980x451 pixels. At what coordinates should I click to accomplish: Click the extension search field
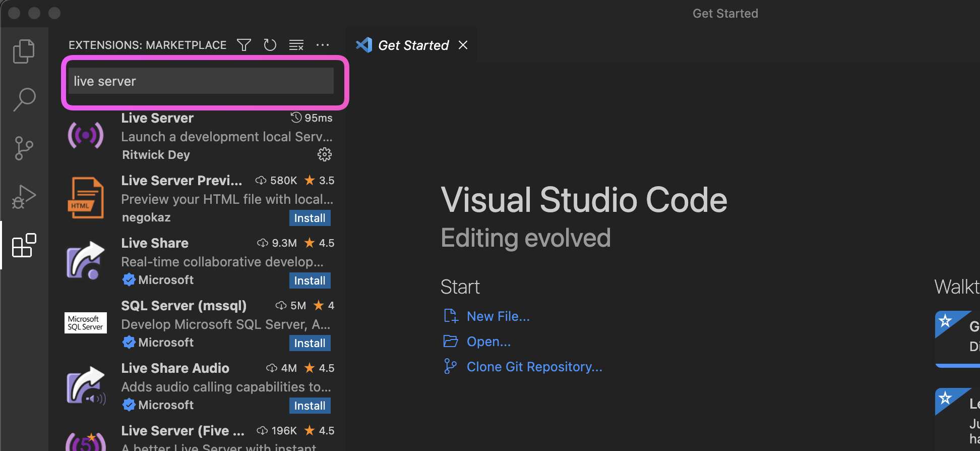[201, 81]
